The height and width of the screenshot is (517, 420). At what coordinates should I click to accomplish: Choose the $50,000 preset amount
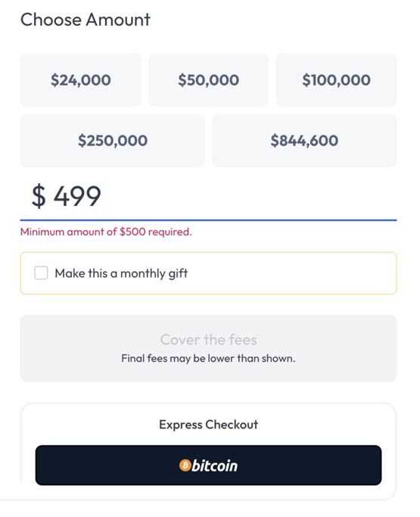tap(208, 79)
